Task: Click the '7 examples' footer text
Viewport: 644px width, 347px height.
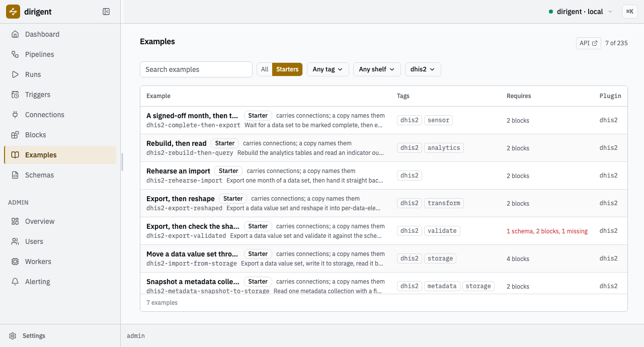Action: [162, 303]
